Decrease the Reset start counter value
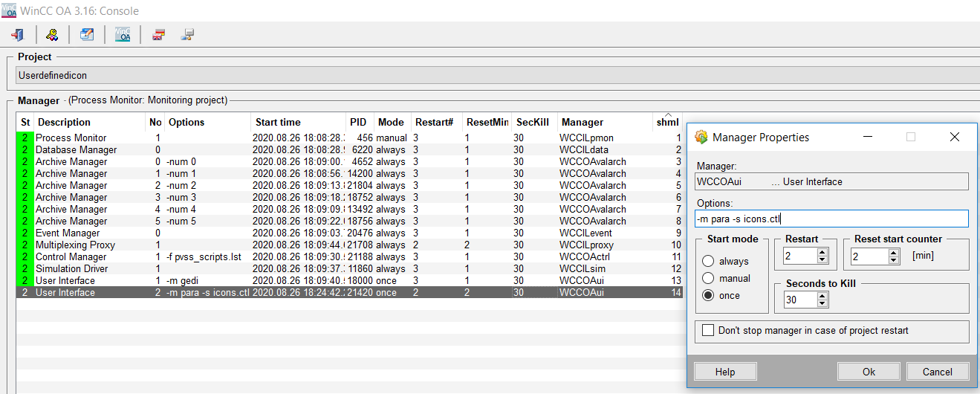Viewport: 980px width, 394px height. coord(892,260)
